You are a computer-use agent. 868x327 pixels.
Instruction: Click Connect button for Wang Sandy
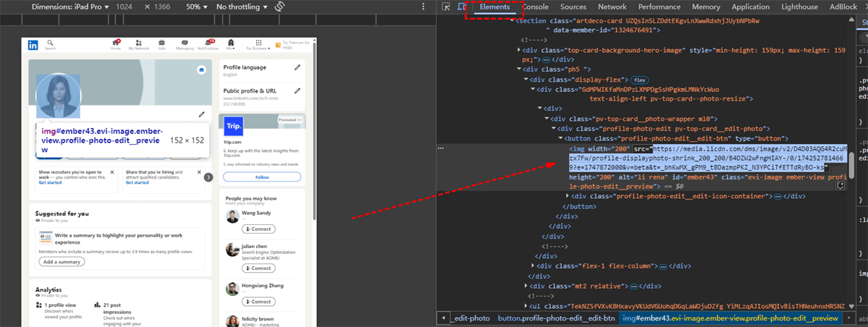pyautogui.click(x=258, y=229)
